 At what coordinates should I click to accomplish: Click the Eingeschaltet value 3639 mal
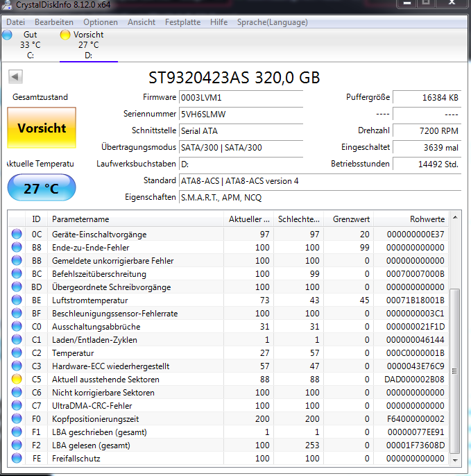(x=427, y=148)
